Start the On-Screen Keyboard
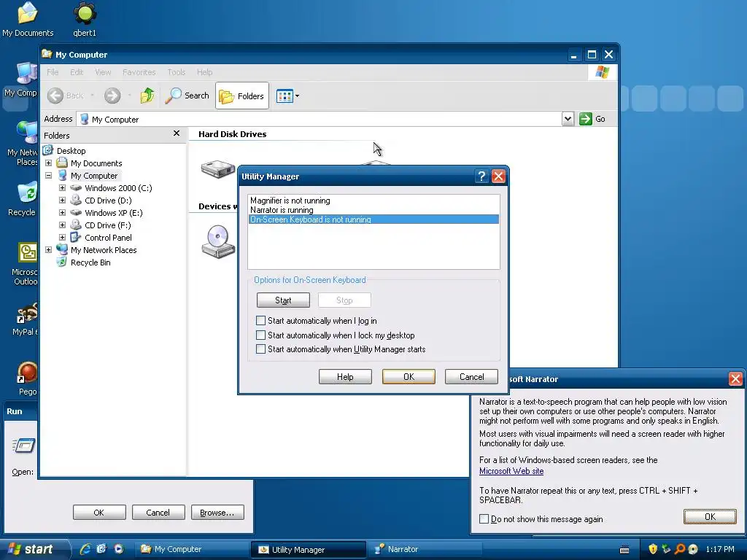Viewport: 747px width, 560px height. pos(283,300)
